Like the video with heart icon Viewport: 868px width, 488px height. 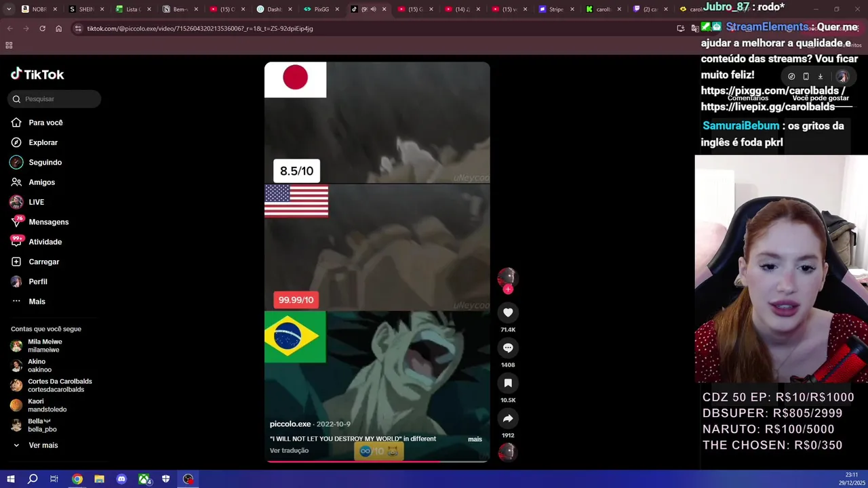508,312
